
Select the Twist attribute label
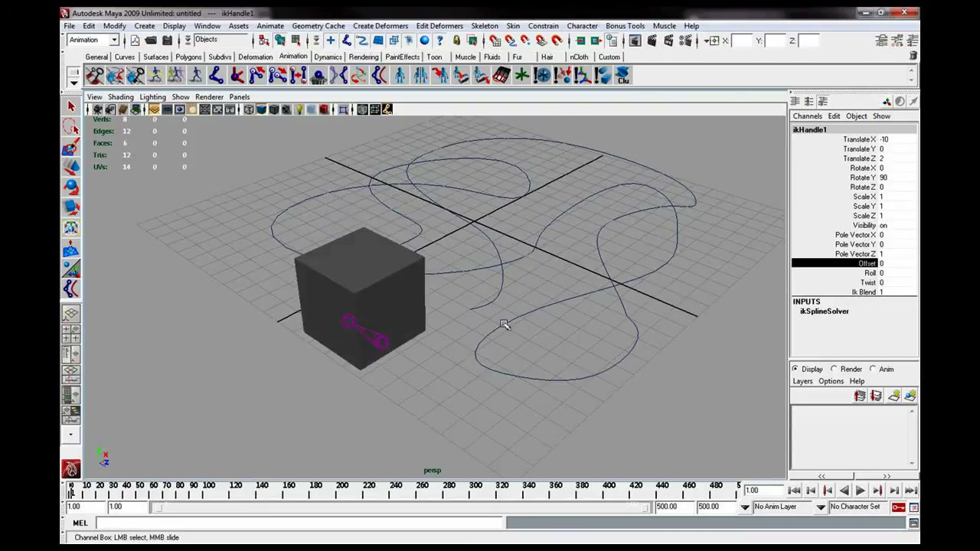pyautogui.click(x=870, y=282)
